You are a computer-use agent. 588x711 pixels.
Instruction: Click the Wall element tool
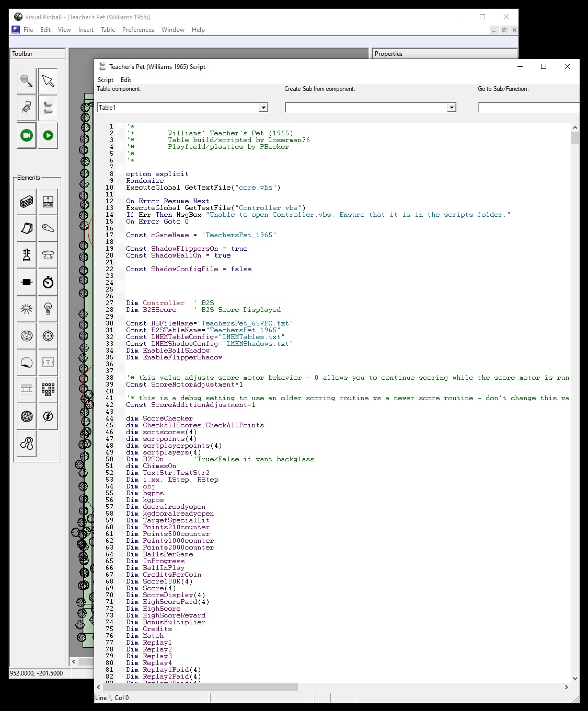tap(27, 202)
